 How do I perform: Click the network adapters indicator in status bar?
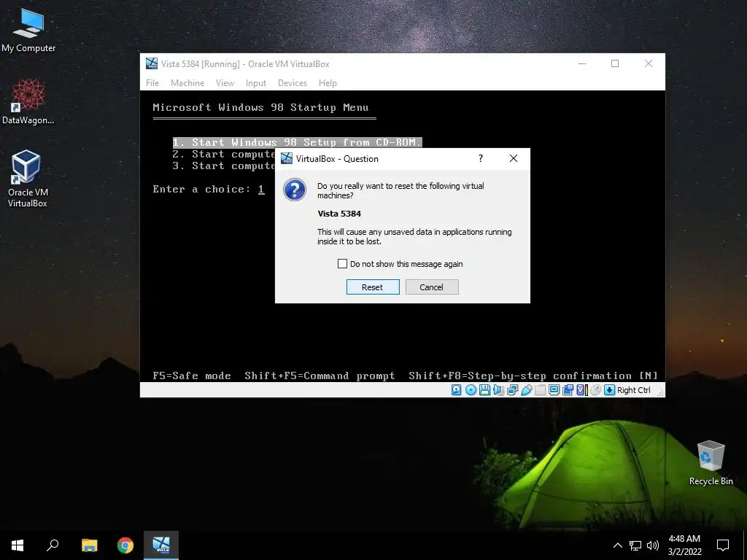point(512,390)
